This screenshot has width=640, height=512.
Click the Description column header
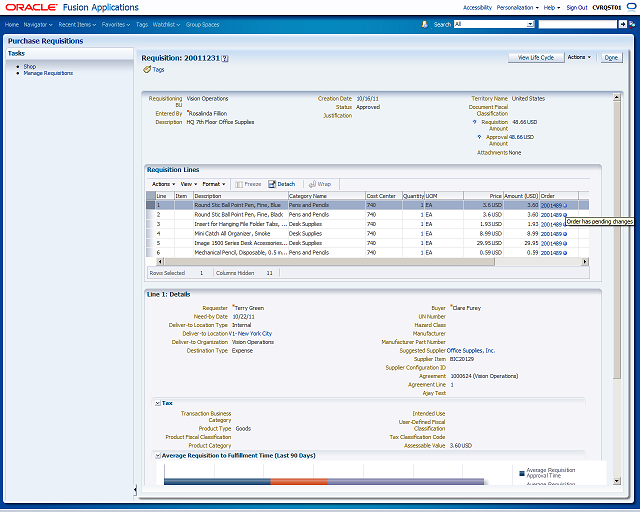tap(241, 196)
